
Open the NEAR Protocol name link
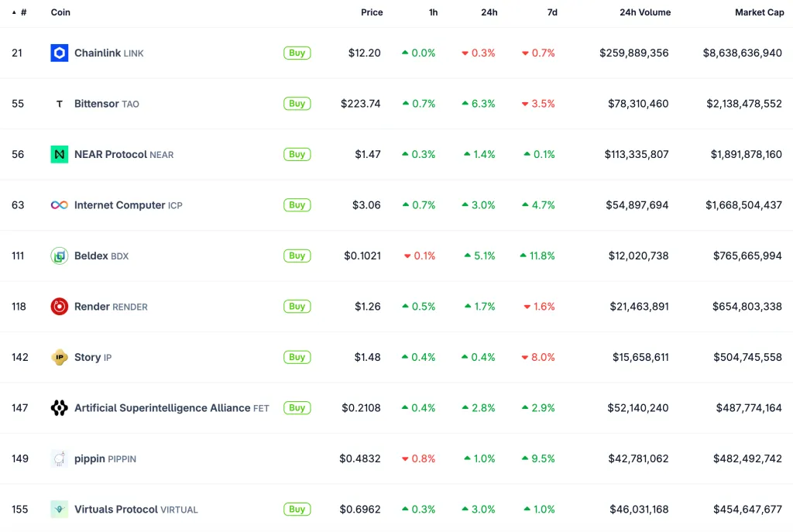click(110, 154)
